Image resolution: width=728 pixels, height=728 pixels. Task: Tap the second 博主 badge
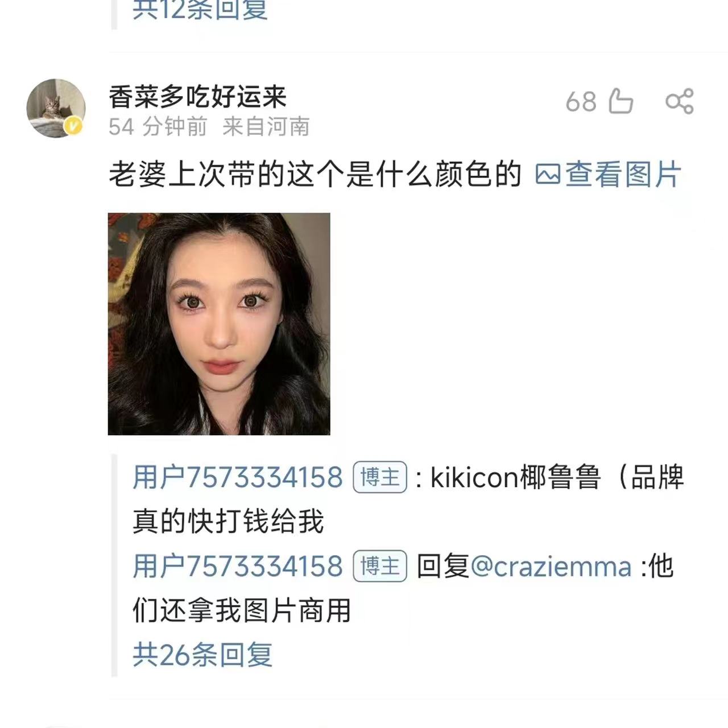tap(380, 566)
